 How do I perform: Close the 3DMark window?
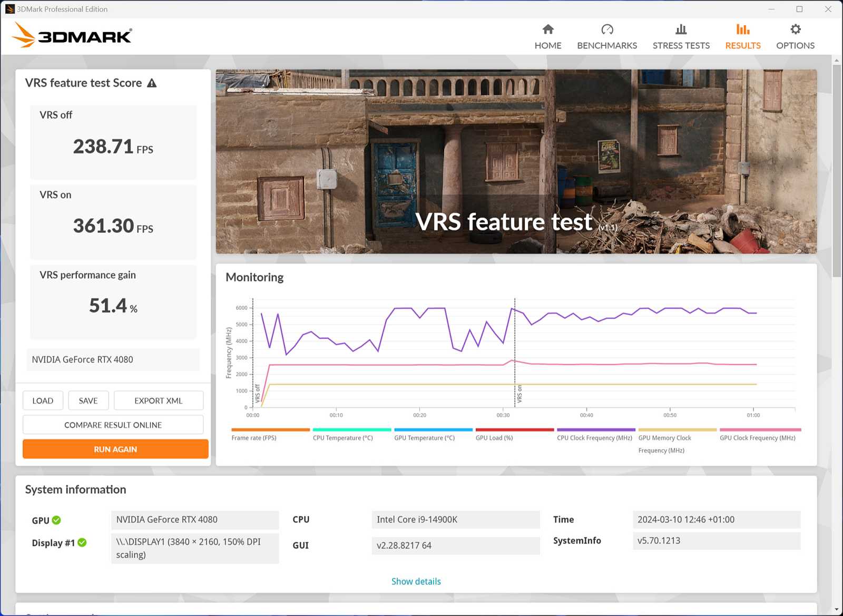pyautogui.click(x=828, y=9)
